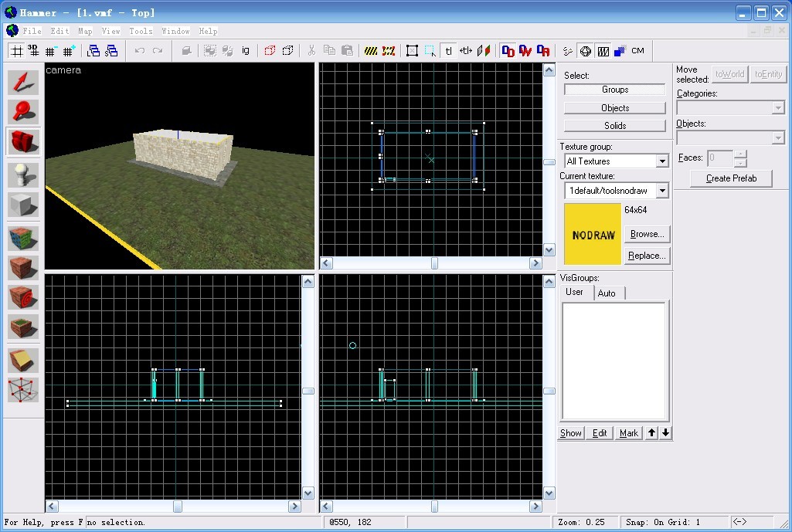Activate the Magnify tool

pyautogui.click(x=23, y=112)
